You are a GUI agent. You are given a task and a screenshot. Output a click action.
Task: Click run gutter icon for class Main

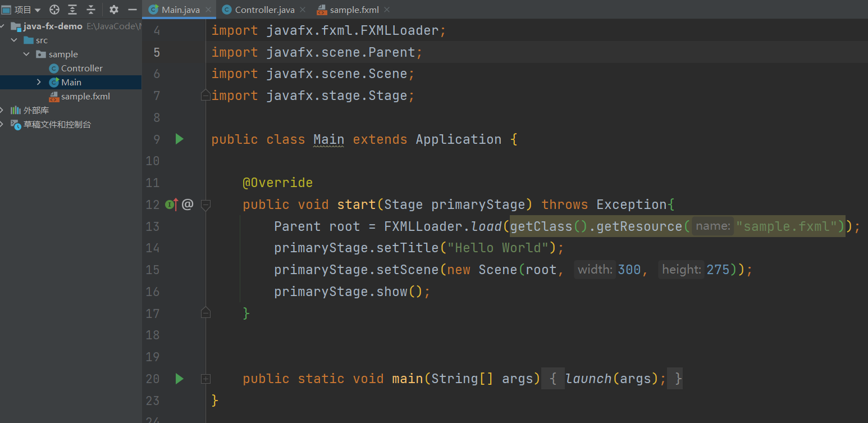pyautogui.click(x=179, y=139)
